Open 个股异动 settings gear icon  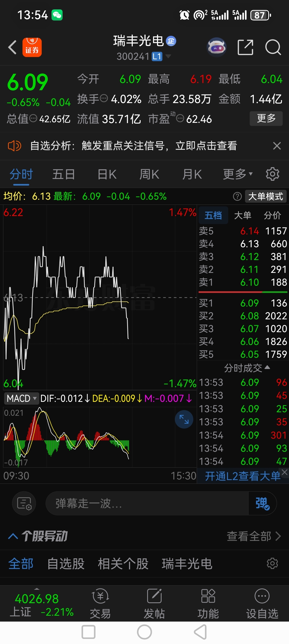point(272,564)
